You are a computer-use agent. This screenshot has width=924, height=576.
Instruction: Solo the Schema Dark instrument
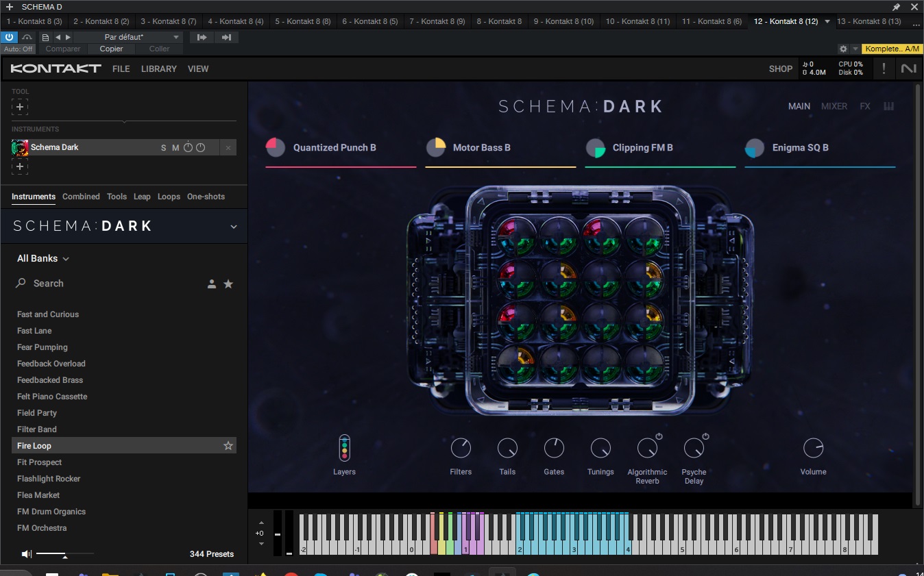[x=163, y=148]
